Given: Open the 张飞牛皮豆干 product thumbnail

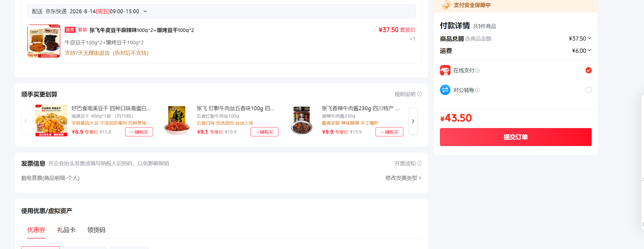Looking at the screenshot, I should click(44, 41).
